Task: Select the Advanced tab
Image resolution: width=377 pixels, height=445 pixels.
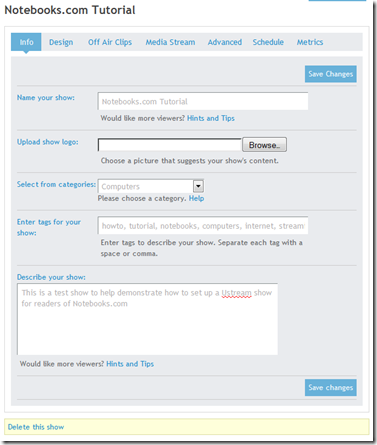Action: [225, 42]
